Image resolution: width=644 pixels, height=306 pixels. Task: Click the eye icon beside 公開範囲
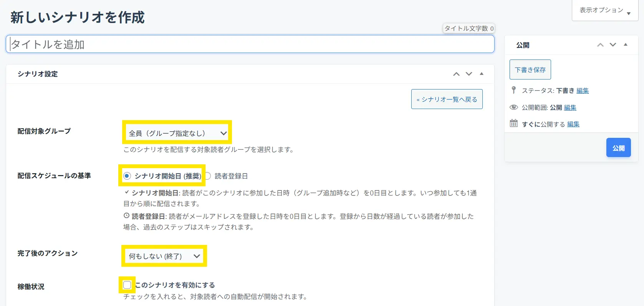click(513, 108)
